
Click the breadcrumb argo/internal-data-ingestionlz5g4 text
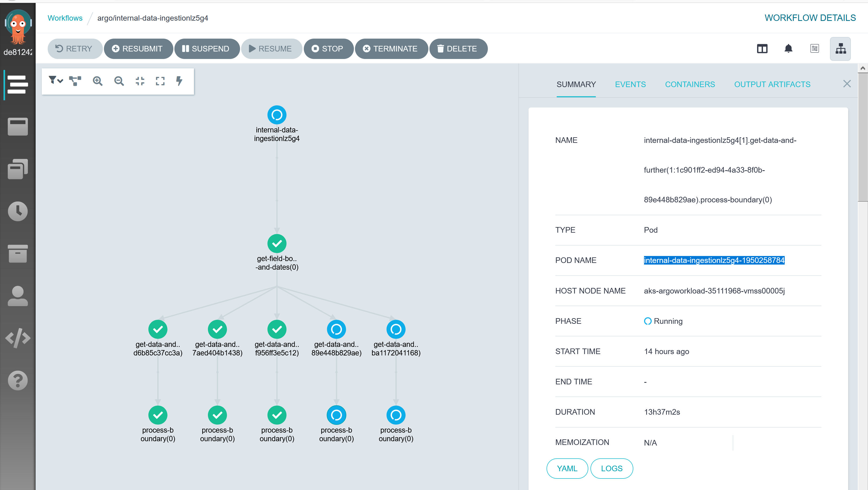pyautogui.click(x=153, y=18)
